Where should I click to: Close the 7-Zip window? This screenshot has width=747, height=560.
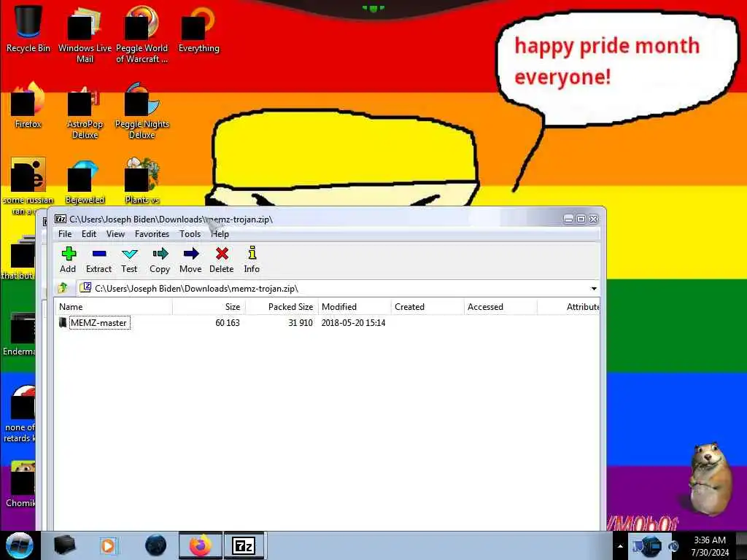[593, 219]
